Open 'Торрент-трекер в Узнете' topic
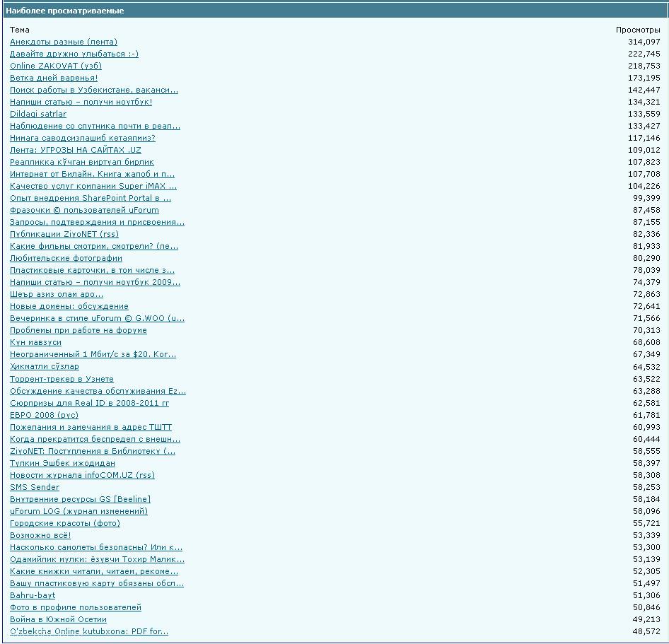The height and width of the screenshot is (644, 669). 62,379
